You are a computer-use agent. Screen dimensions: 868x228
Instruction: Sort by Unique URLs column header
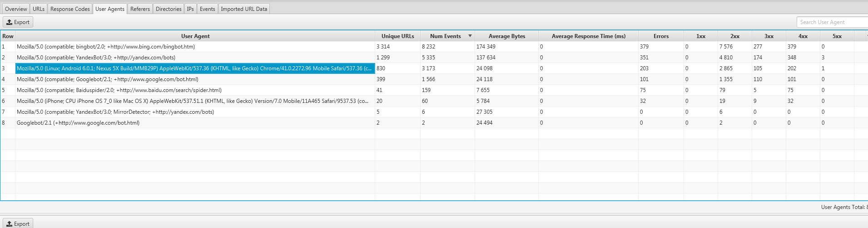coord(397,36)
